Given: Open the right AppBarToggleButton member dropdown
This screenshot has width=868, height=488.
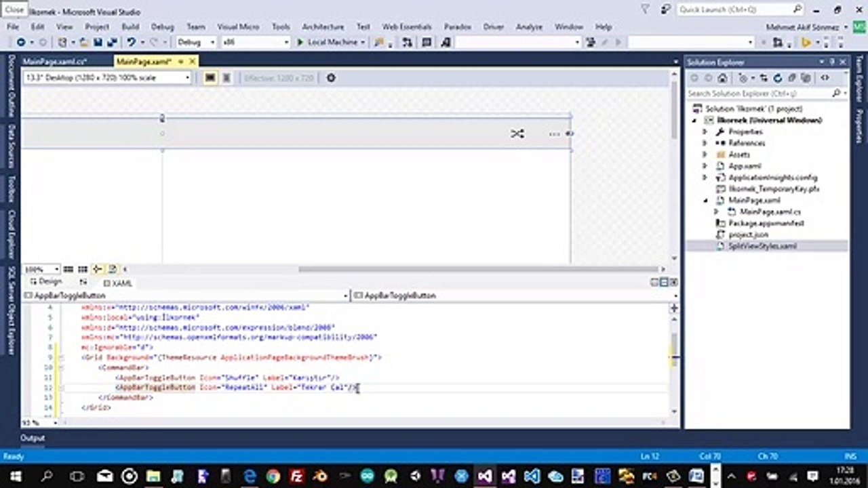Looking at the screenshot, I should (516, 296).
